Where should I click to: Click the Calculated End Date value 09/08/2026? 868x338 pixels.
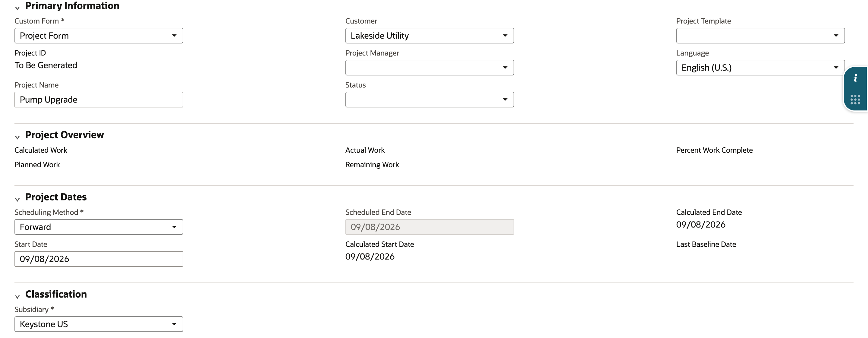point(700,224)
